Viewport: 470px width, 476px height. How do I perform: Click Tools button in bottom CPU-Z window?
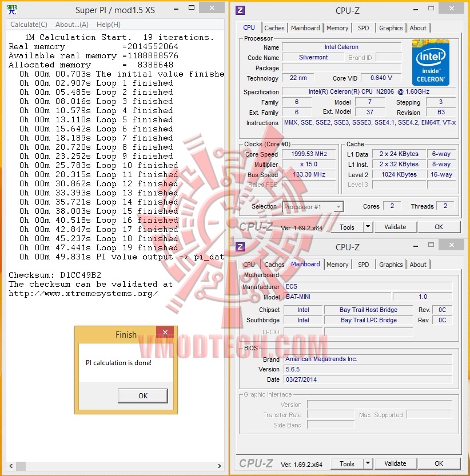click(347, 463)
